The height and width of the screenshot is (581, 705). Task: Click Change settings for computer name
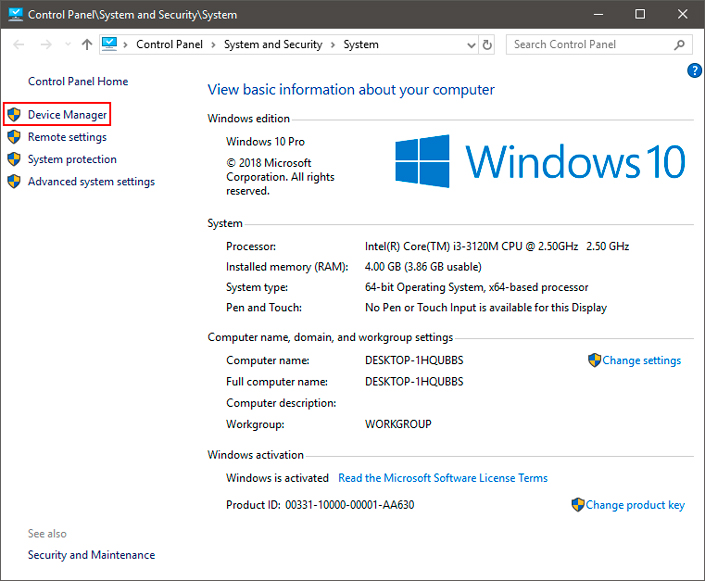pos(642,360)
